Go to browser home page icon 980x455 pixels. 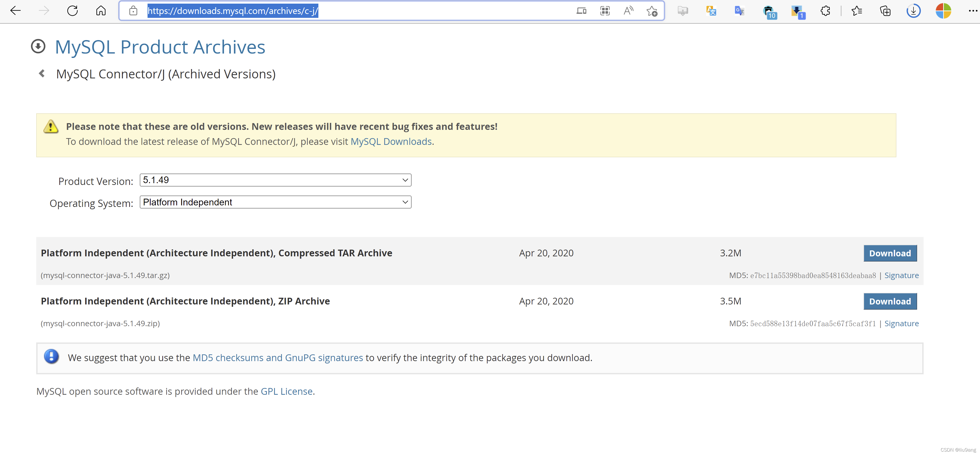point(101,11)
